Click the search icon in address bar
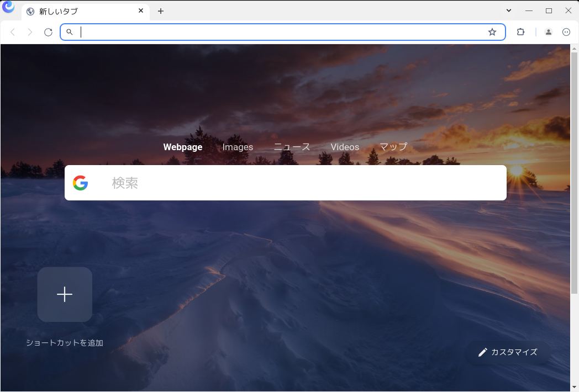The image size is (579, 392). pos(70,32)
